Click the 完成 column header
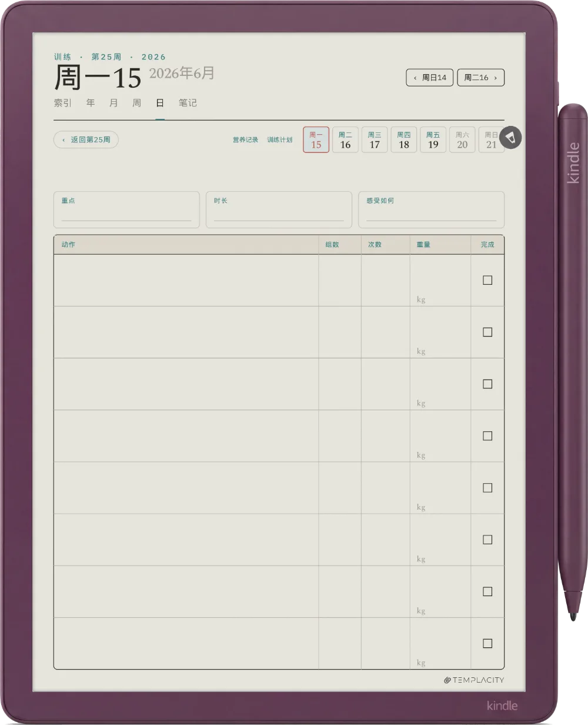The height and width of the screenshot is (725, 588). (487, 245)
